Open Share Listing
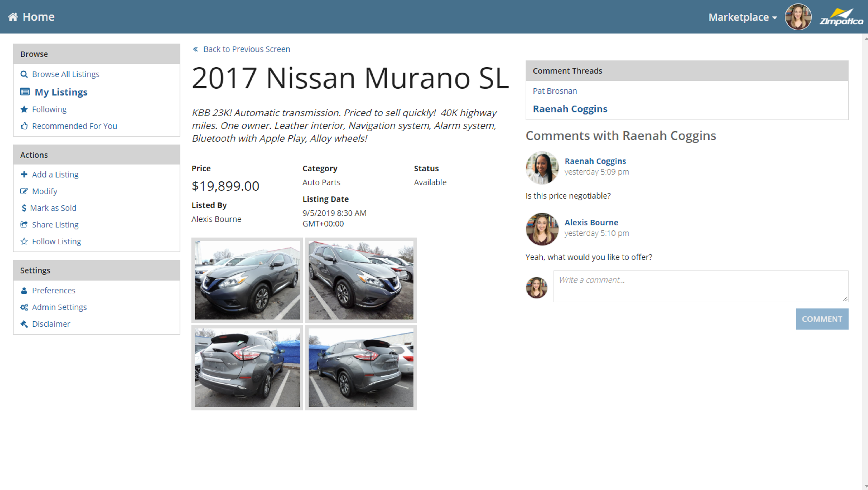 pyautogui.click(x=55, y=225)
